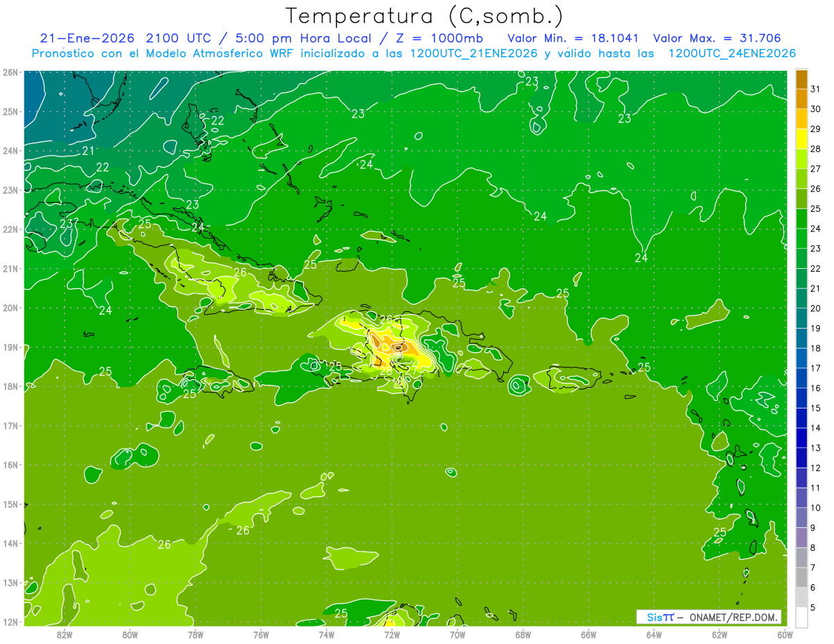Click the white swatch below scale label 5
Image resolution: width=834 pixels, height=644 pixels.
(801, 617)
